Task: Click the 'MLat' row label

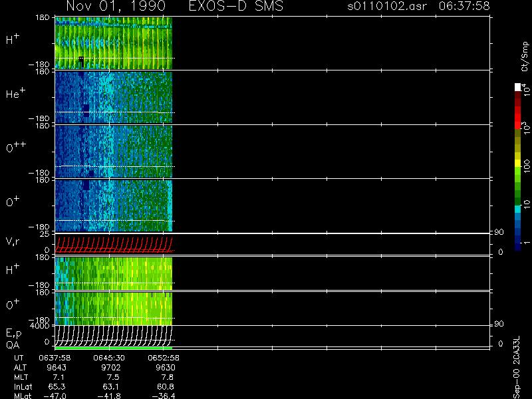Action: 23,396
